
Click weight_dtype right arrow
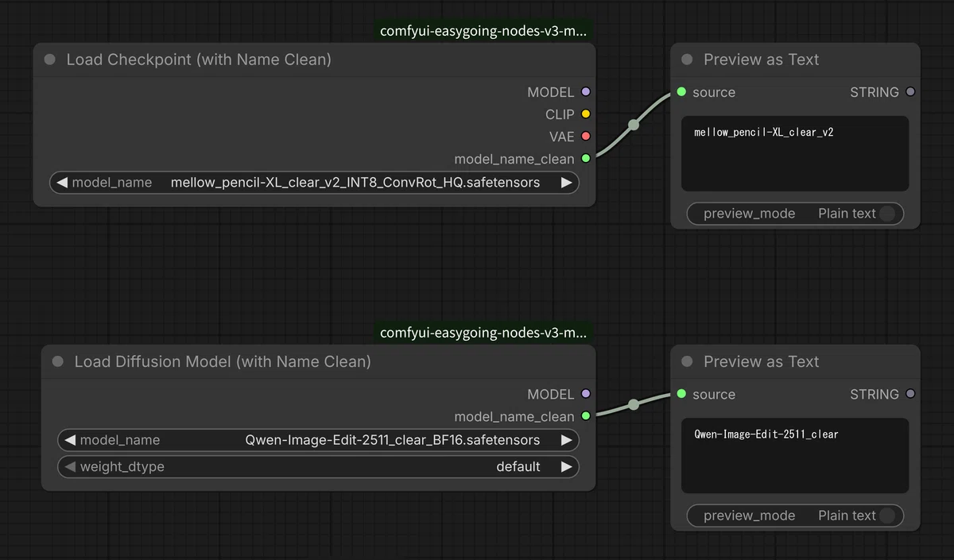(x=566, y=466)
